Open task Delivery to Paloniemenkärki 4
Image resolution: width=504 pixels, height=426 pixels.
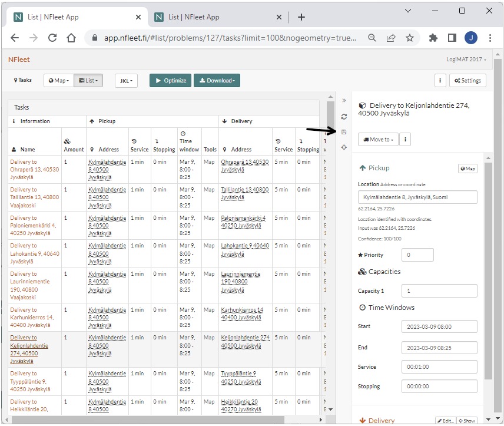(33, 226)
